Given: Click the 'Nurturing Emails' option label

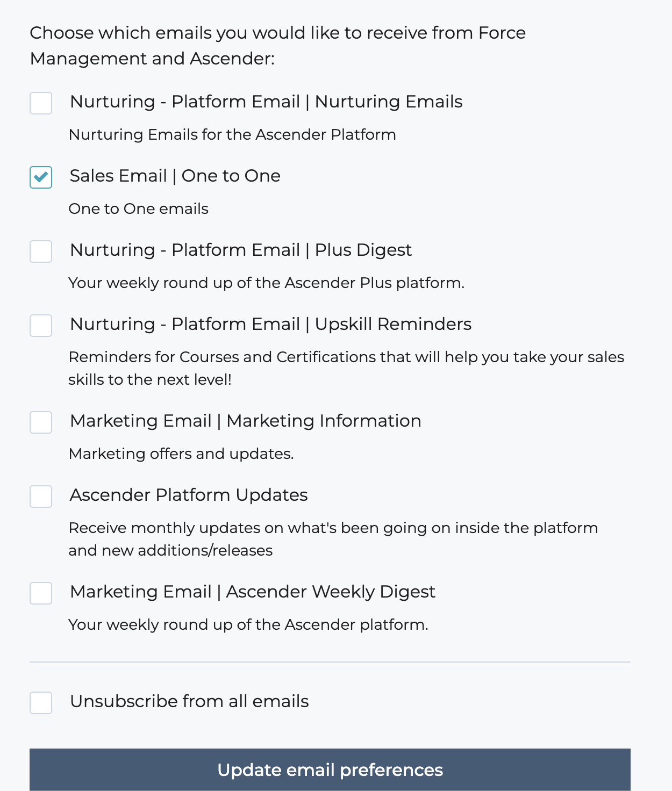Looking at the screenshot, I should point(266,102).
